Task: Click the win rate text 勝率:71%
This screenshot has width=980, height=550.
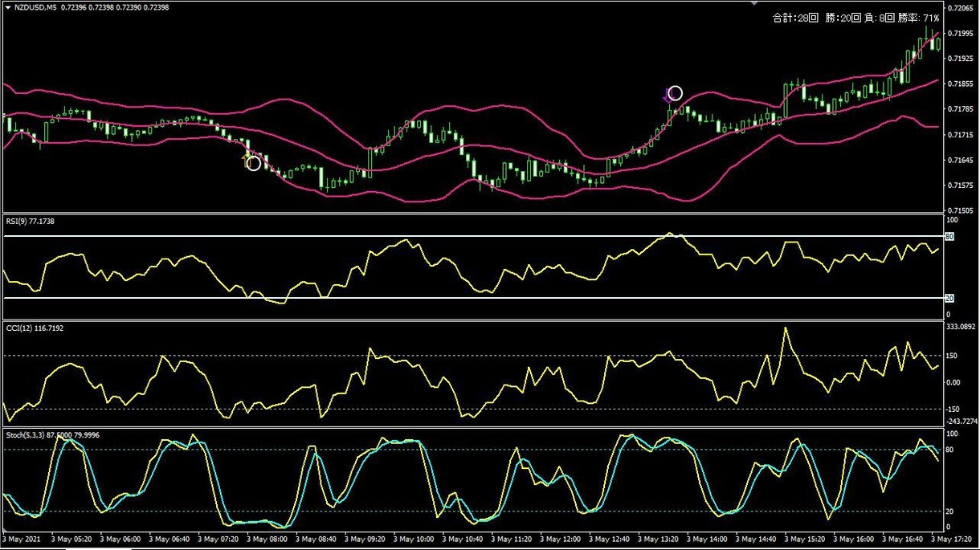Action: coord(919,17)
